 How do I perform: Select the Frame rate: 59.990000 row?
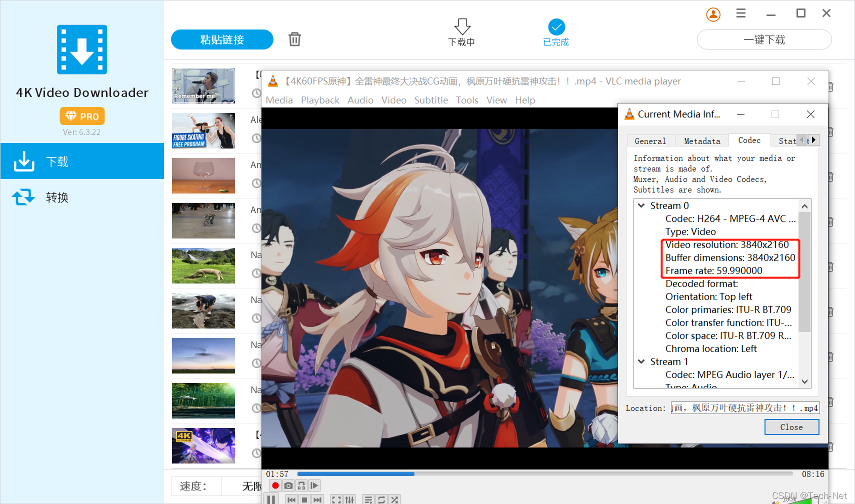713,270
